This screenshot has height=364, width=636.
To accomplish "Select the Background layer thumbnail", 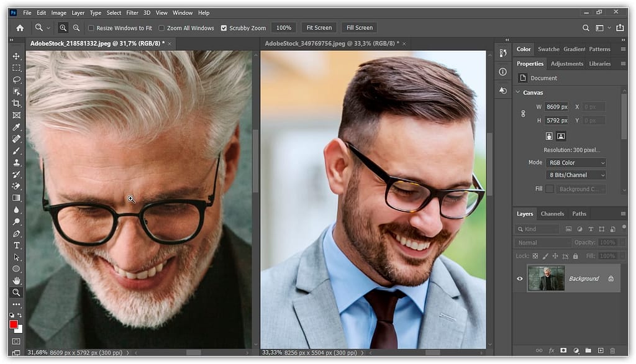I will pos(546,278).
